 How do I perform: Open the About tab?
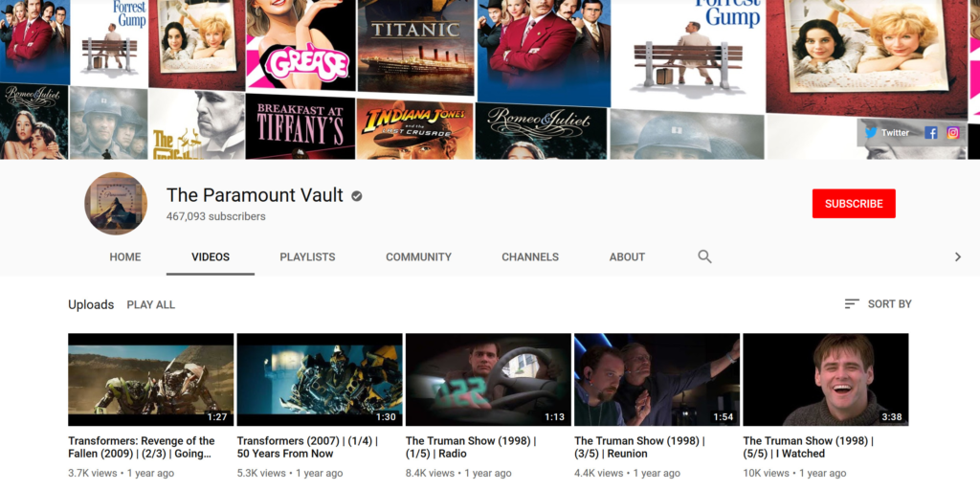[x=627, y=256]
